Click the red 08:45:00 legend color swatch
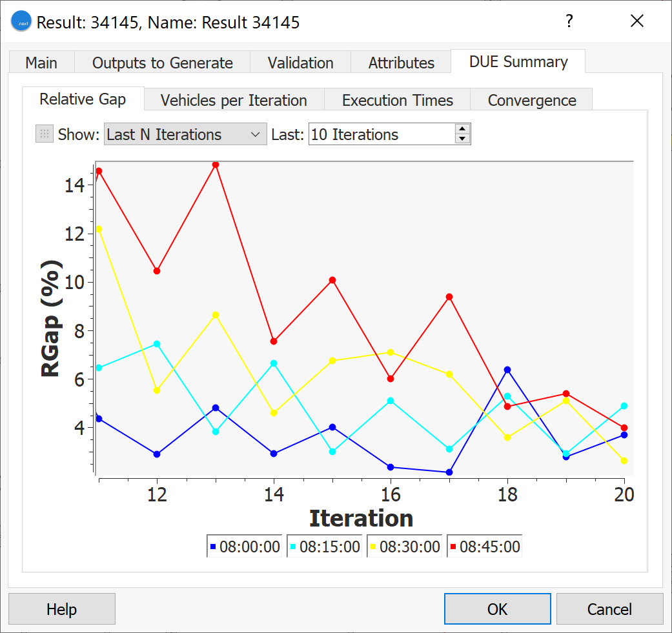672x633 pixels. pos(453,547)
